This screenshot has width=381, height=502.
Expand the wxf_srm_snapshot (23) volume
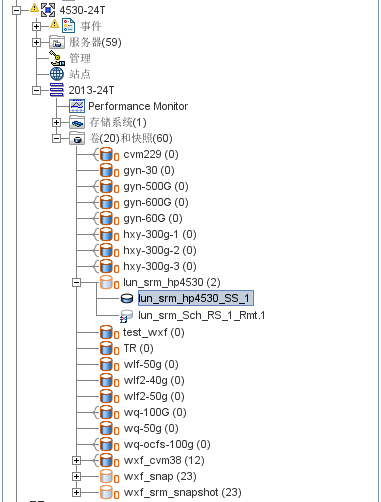(x=76, y=492)
